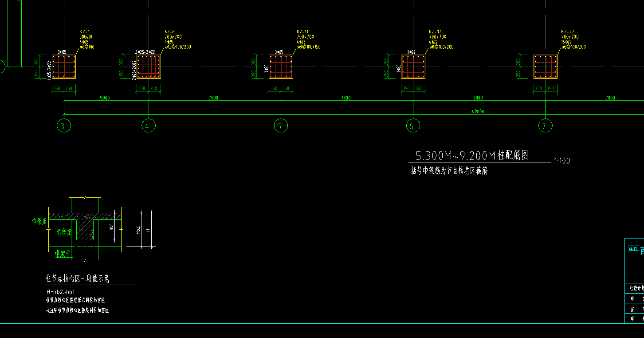The image size is (644, 338).
Task: Select the KZ-17 stirrup spec @100/200
Action: [x=441, y=47]
